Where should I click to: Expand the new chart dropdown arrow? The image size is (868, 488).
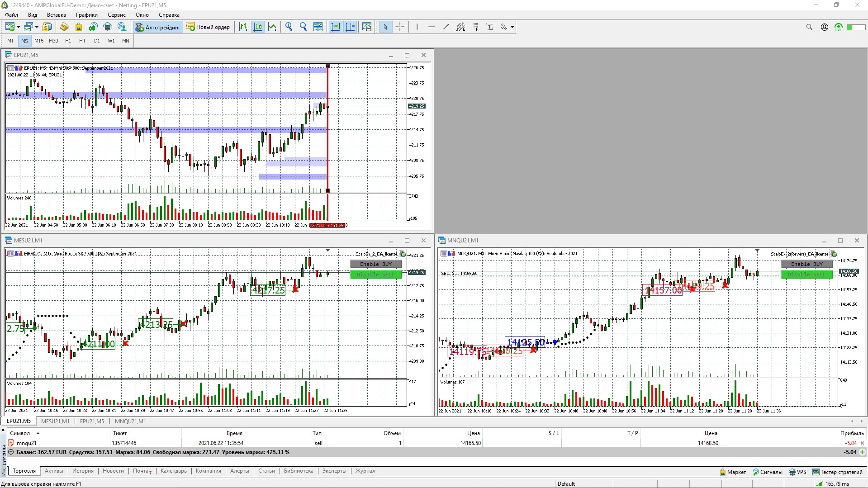[18, 27]
